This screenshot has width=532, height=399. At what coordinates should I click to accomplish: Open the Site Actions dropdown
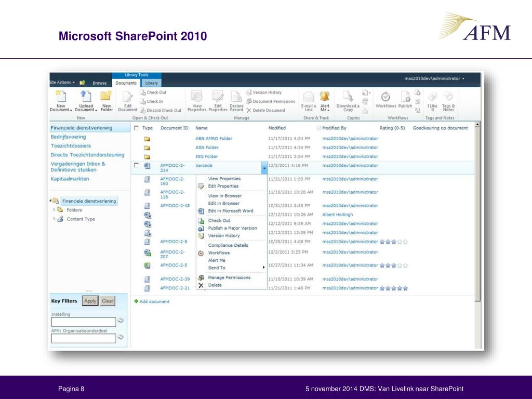click(62, 83)
